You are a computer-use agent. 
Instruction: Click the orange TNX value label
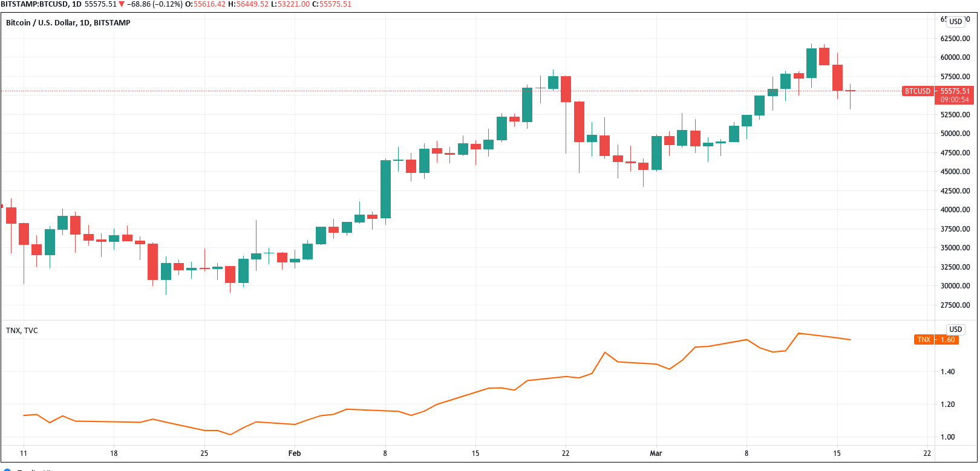[936, 340]
